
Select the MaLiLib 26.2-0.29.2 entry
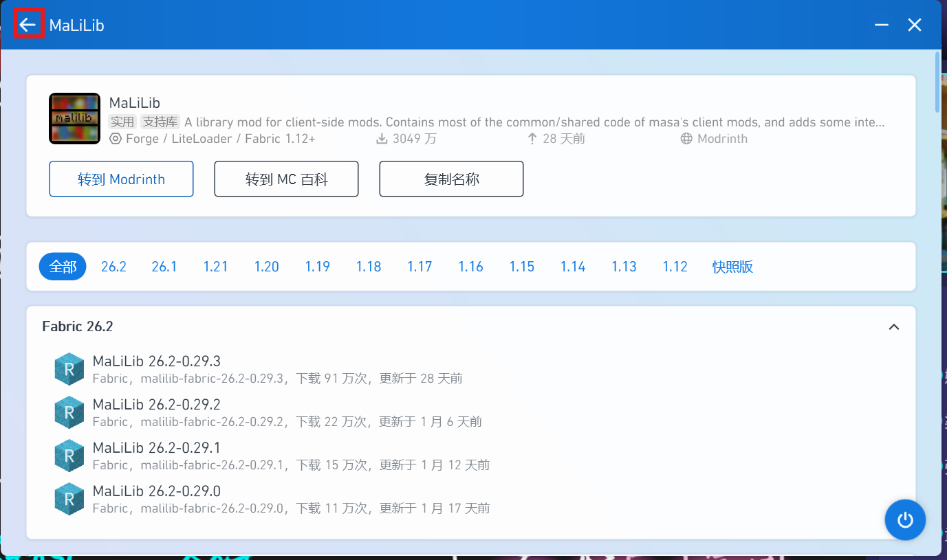point(471,412)
